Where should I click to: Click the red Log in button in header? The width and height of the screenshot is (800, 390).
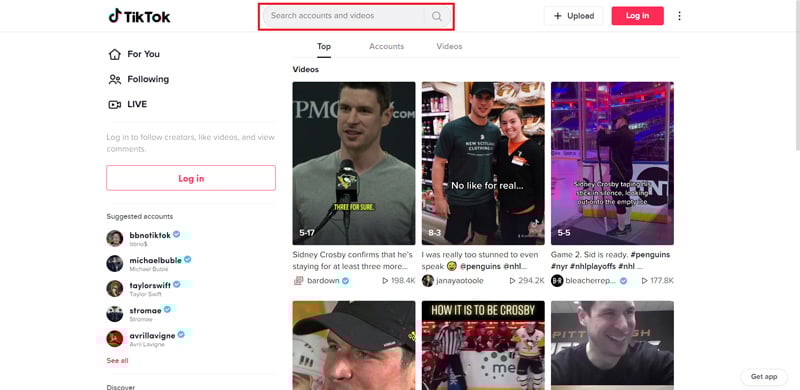(637, 16)
